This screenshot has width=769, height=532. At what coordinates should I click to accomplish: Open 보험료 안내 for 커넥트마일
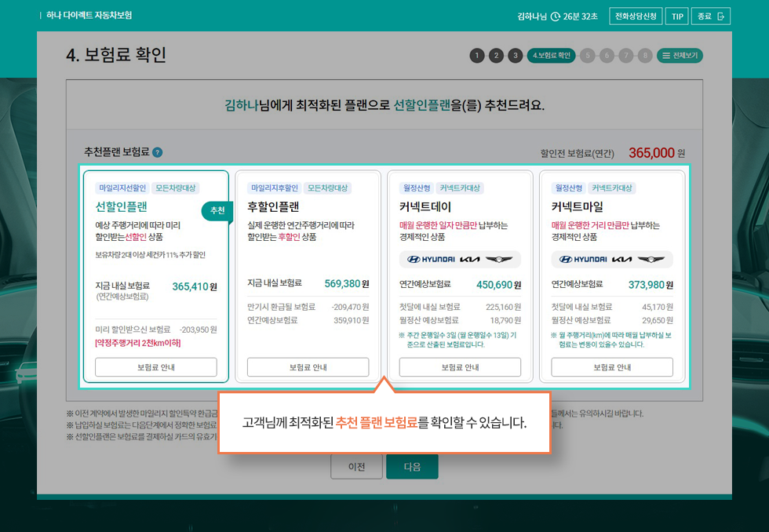tap(612, 366)
